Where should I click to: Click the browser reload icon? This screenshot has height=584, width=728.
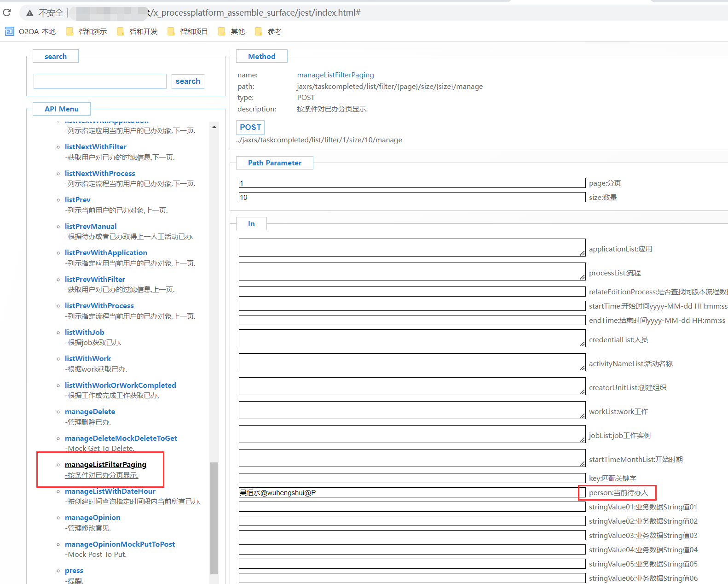point(7,12)
